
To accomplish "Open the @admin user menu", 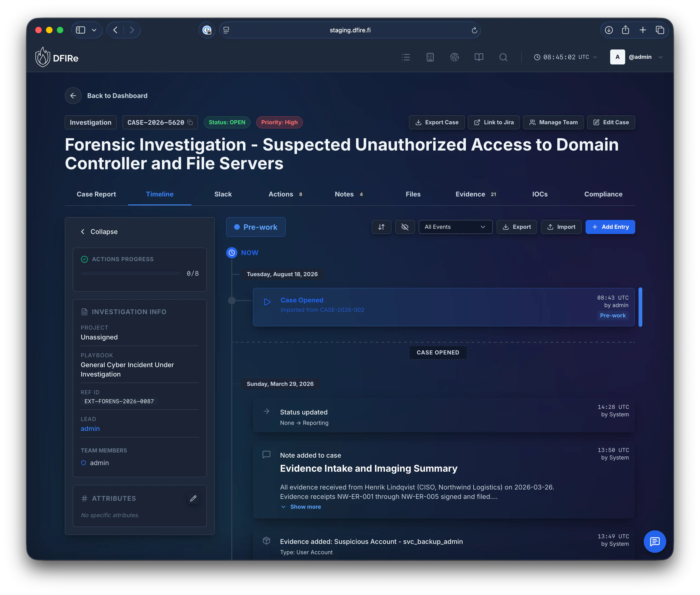I will click(x=637, y=57).
